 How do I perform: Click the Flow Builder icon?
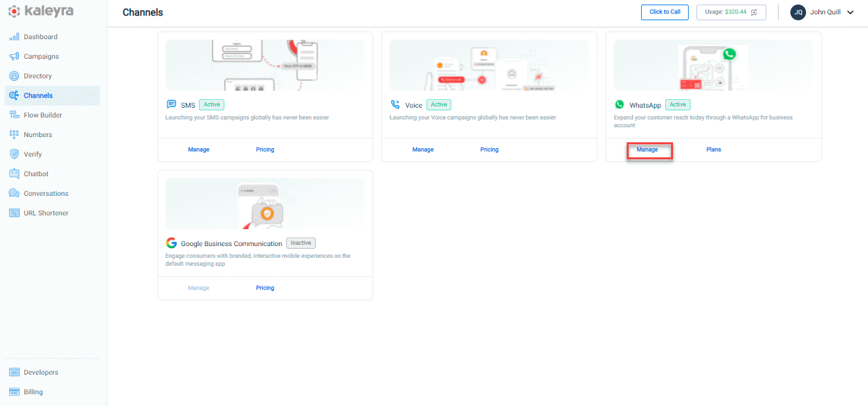click(14, 115)
